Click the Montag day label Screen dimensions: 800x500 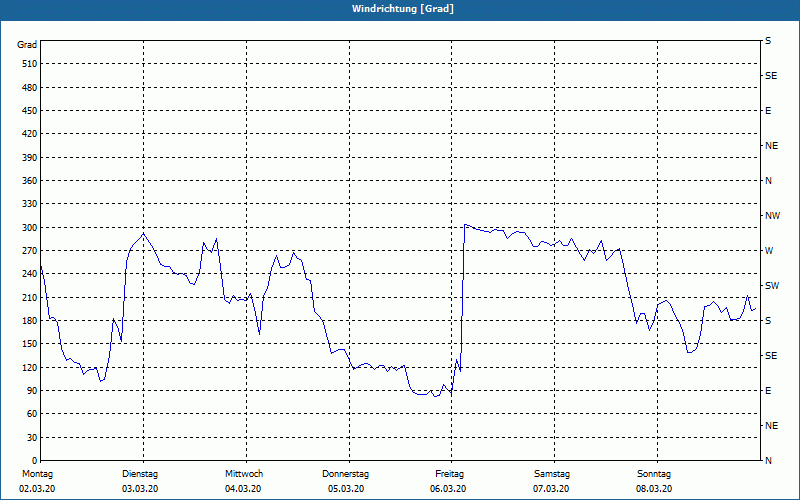click(x=37, y=474)
